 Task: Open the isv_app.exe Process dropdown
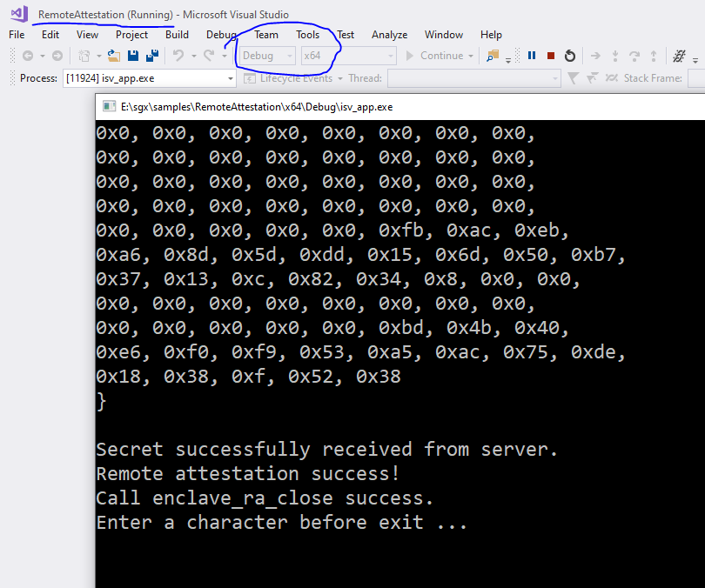(231, 77)
